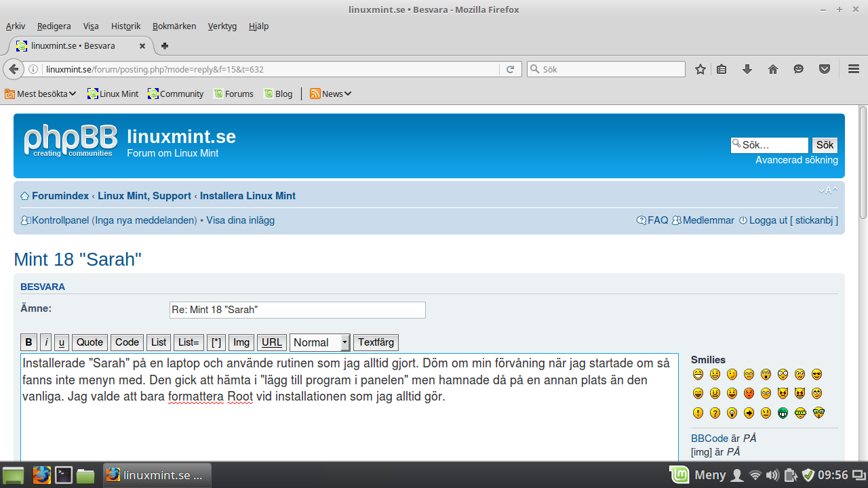The height and width of the screenshot is (488, 868).
Task: Insert the question mark smiley
Action: 715,412
